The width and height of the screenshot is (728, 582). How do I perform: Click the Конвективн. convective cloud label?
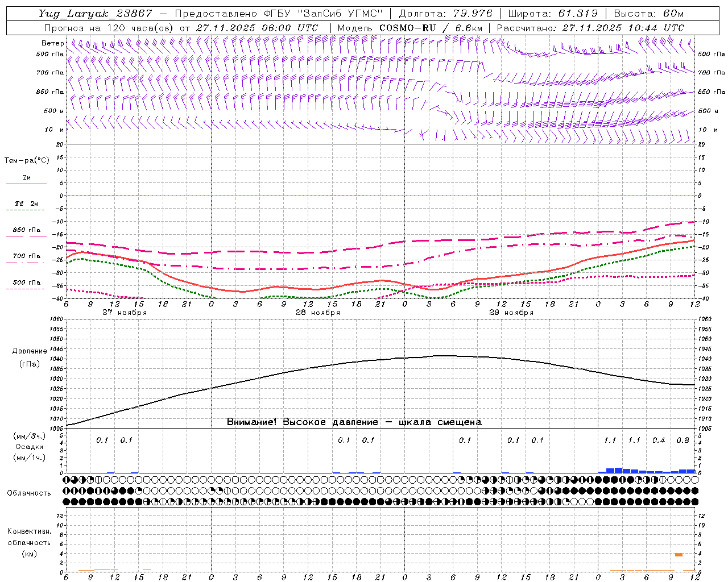click(x=29, y=531)
